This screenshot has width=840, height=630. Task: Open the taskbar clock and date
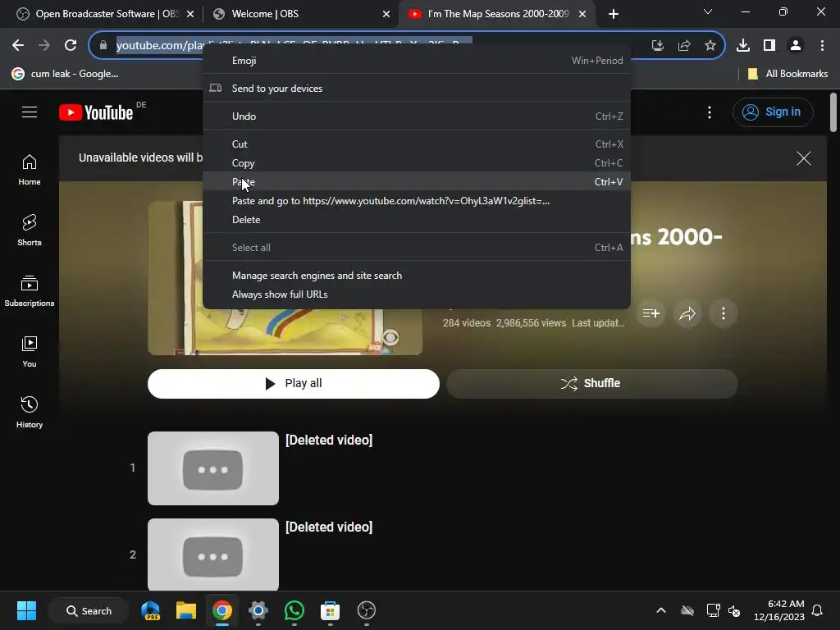click(x=779, y=610)
